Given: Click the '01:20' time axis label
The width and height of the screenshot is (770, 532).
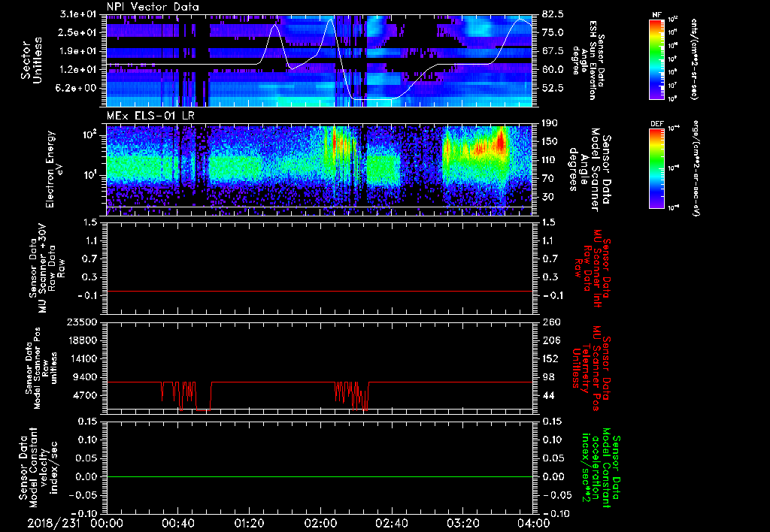Looking at the screenshot, I should pos(249,523).
